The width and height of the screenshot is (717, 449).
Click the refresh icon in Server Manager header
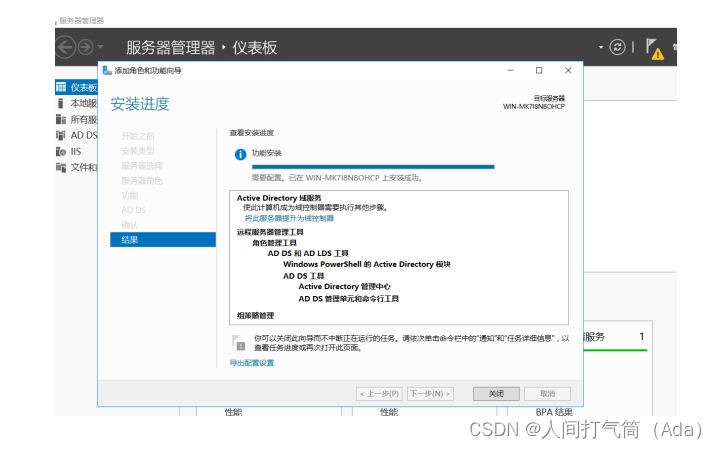tap(617, 47)
